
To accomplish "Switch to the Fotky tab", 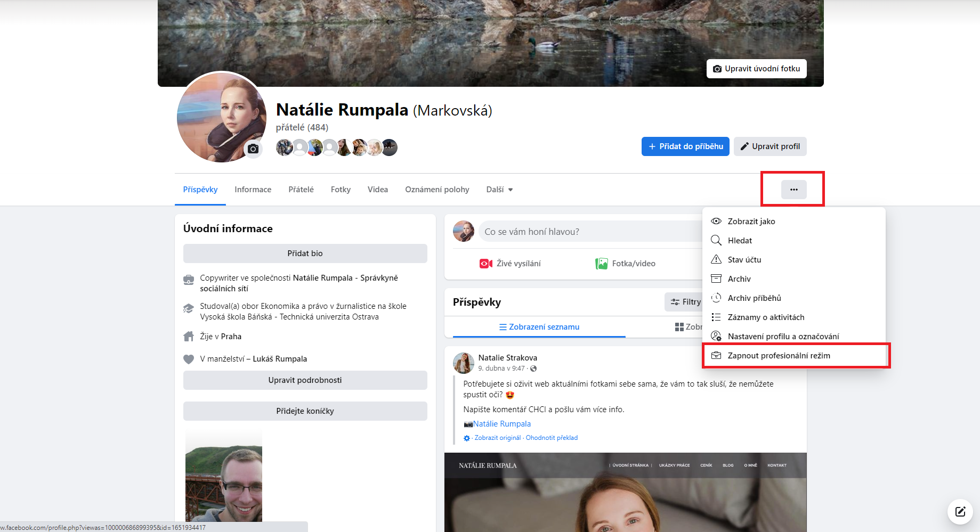I will [x=341, y=190].
